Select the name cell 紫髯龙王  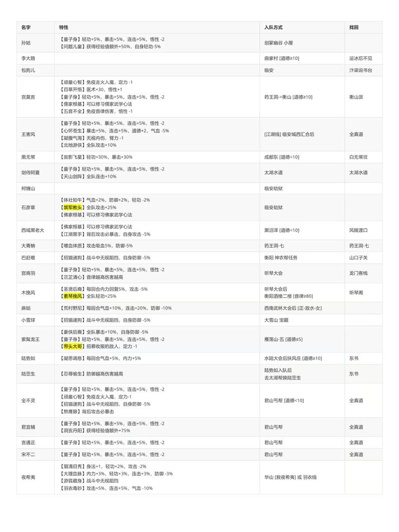pyautogui.click(x=31, y=339)
